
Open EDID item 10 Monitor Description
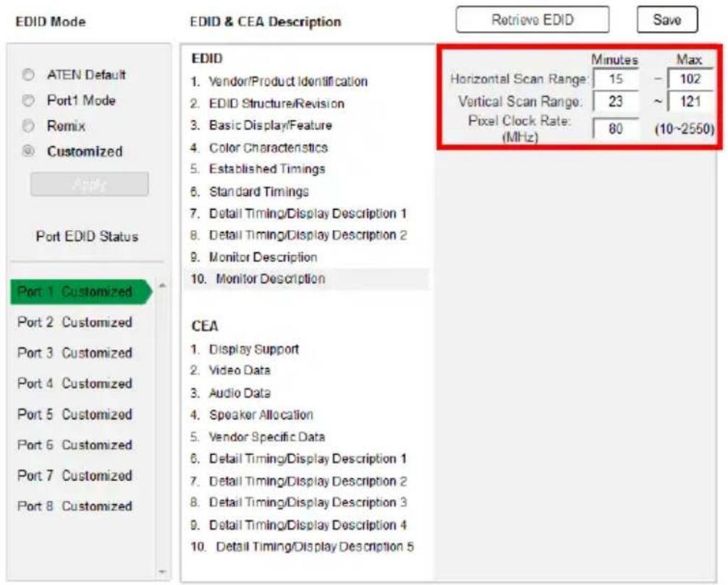tap(306, 279)
